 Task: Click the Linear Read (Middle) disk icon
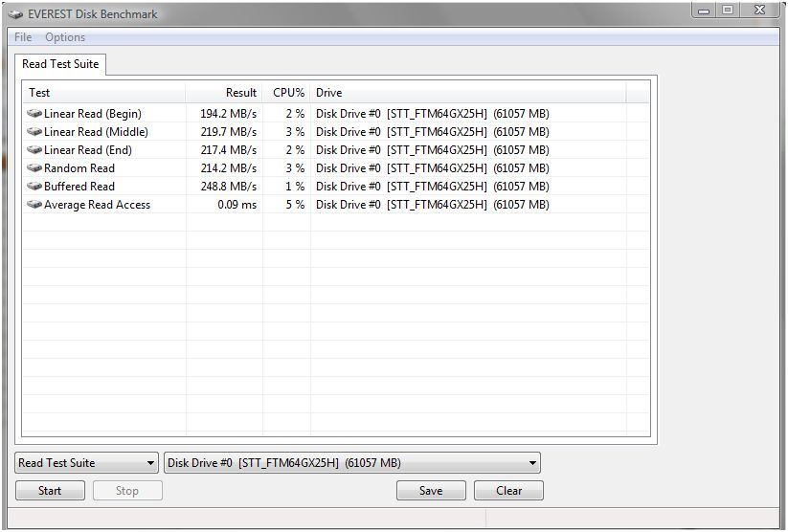coord(34,132)
